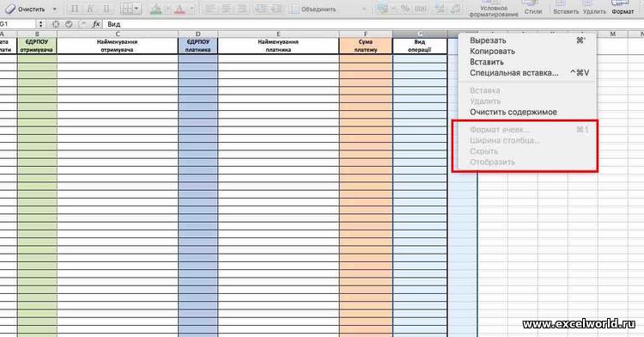644x337 pixels.
Task: Click the Очистить eraser icon
Action: click(9, 9)
